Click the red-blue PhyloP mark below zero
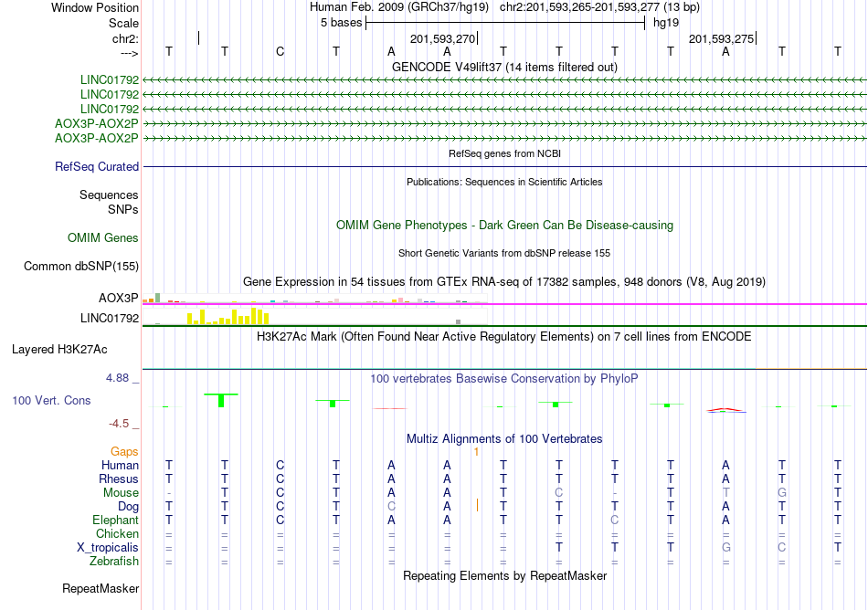 pos(725,410)
